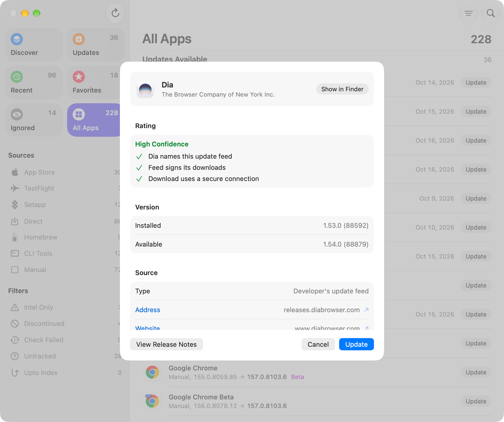Open the Ignored section
Screen dimensions: 504x422
pyautogui.click(x=34, y=120)
